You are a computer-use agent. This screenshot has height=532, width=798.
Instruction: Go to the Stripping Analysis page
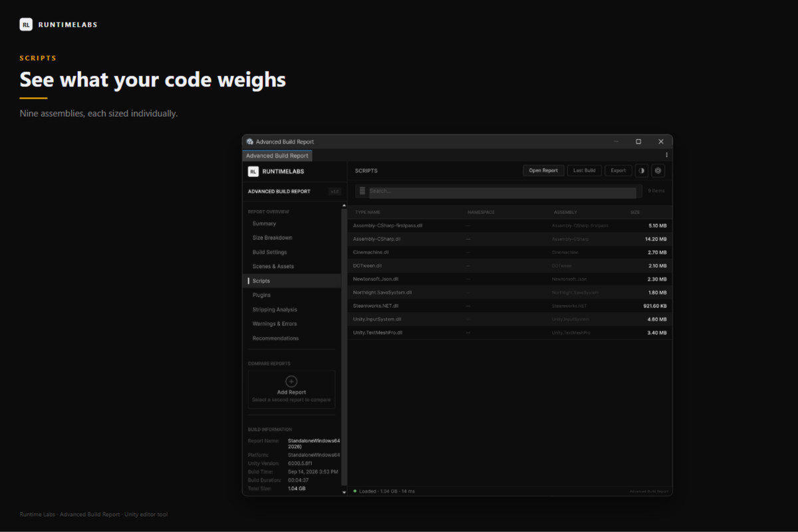tap(275, 310)
